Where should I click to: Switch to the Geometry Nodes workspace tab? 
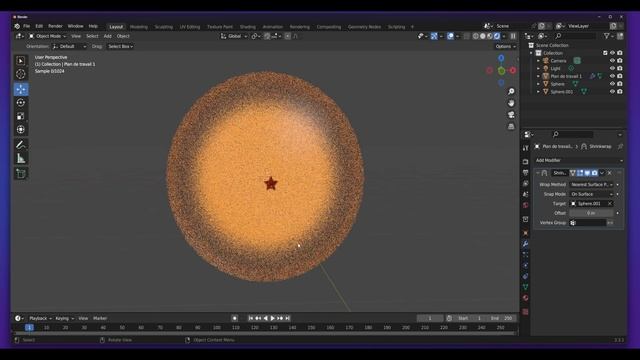364,27
